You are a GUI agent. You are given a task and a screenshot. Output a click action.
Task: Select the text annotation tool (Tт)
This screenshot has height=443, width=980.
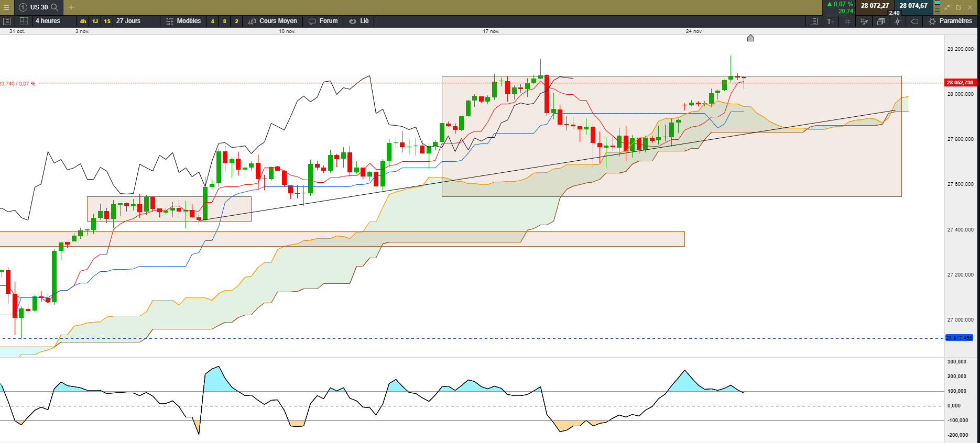pyautogui.click(x=831, y=21)
